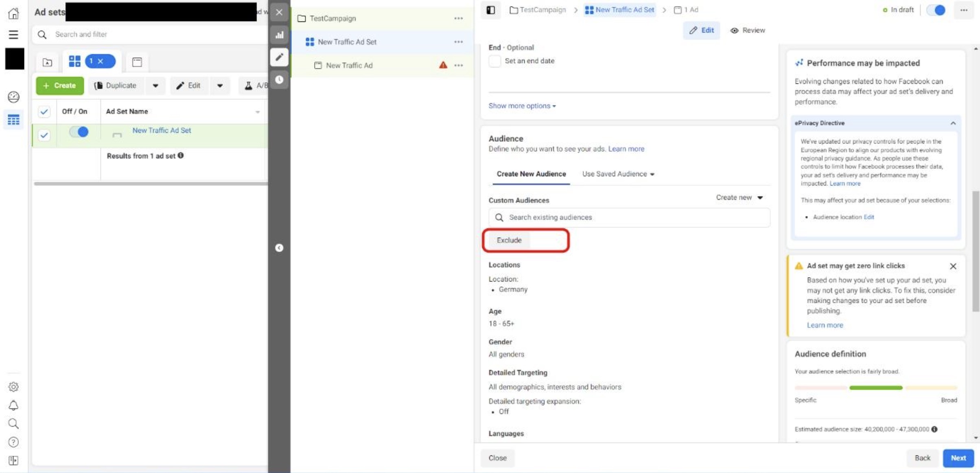Image resolution: width=980 pixels, height=473 pixels.
Task: Click the Back button
Action: 922,458
